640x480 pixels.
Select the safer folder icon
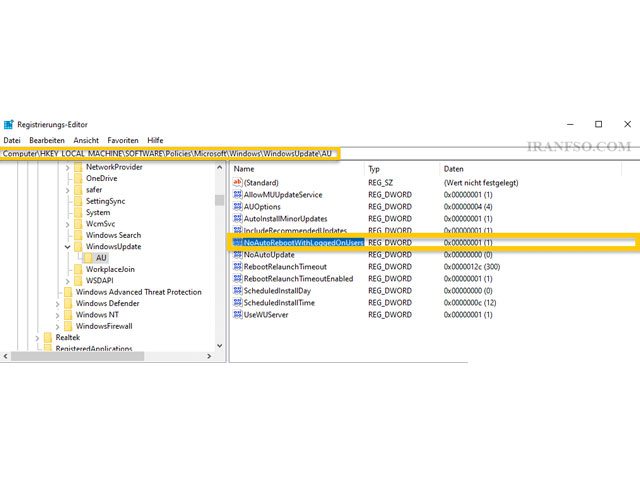78,190
